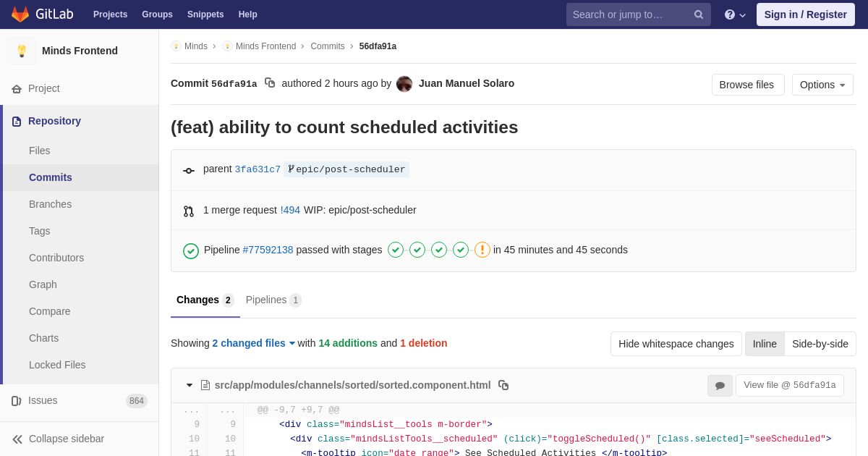The width and height of the screenshot is (868, 456).
Task: Copy file path of sorted.component.html
Action: 503,385
